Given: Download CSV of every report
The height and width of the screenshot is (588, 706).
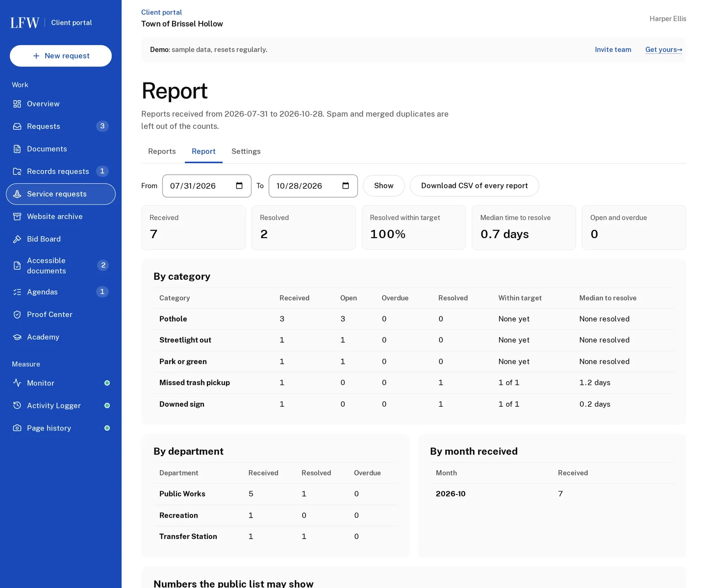Looking at the screenshot, I should tap(474, 186).
